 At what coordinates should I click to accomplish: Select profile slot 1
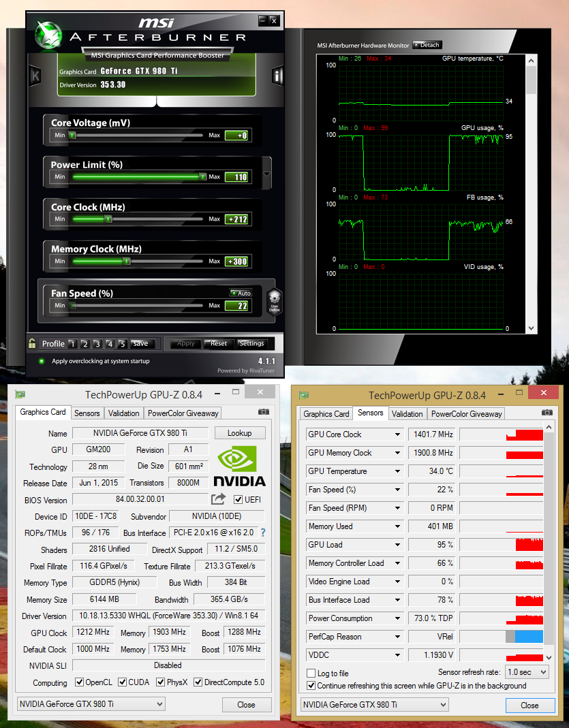(x=72, y=344)
